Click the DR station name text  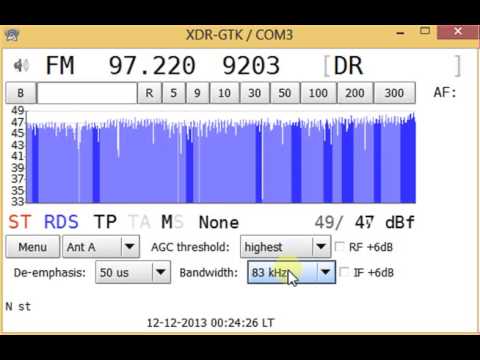348,65
